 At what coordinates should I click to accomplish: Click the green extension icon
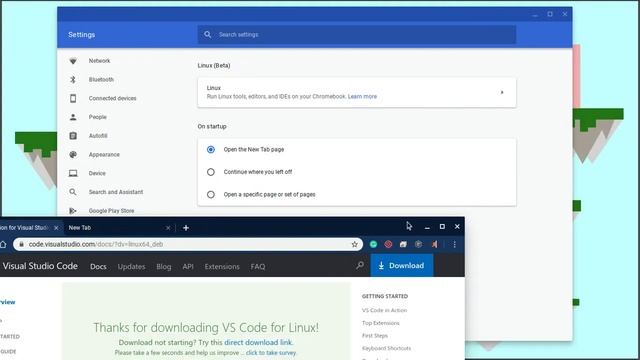(373, 244)
